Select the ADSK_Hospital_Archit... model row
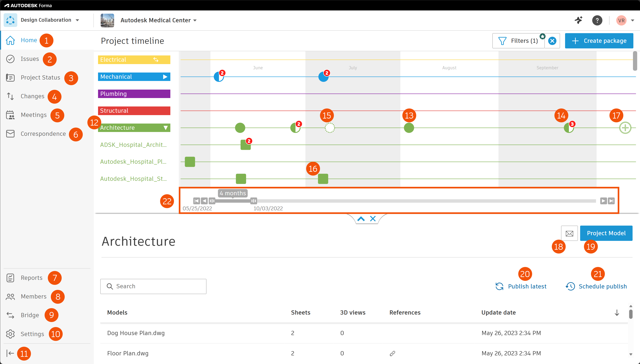Screen dimensions: 640x364 [x=133, y=145]
